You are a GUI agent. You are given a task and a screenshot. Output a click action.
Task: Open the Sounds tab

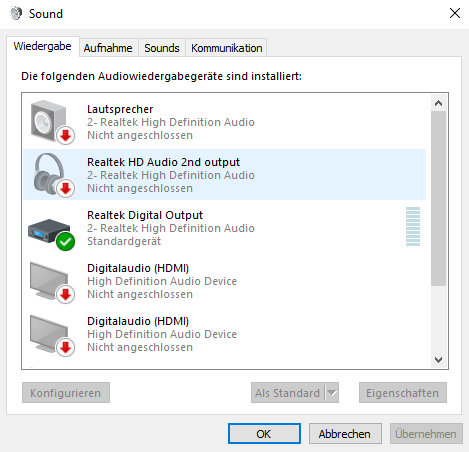pyautogui.click(x=162, y=48)
